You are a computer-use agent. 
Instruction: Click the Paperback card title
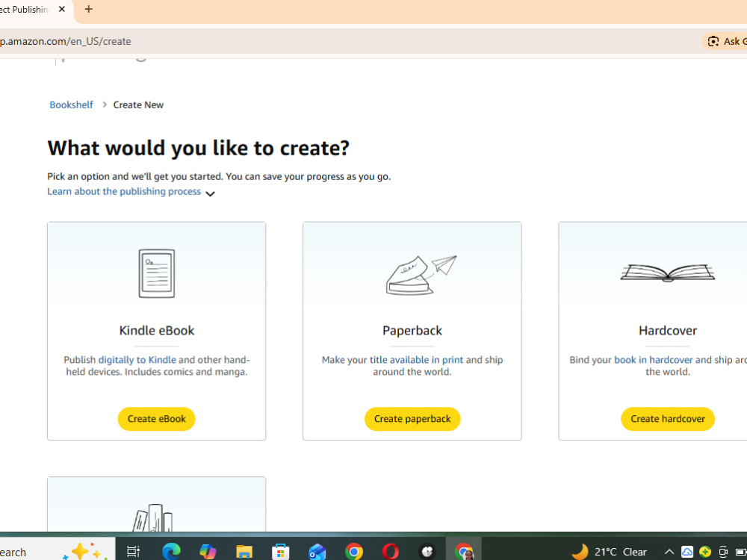412,331
